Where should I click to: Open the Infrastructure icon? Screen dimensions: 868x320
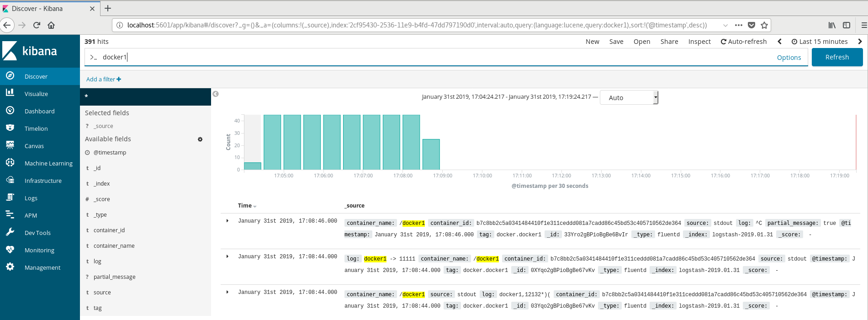coord(10,180)
